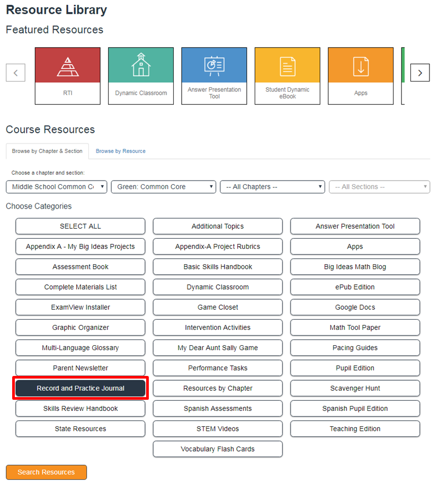The width and height of the screenshot is (448, 485).
Task: Deselect the Record and Practice Journal category
Action: tap(80, 388)
